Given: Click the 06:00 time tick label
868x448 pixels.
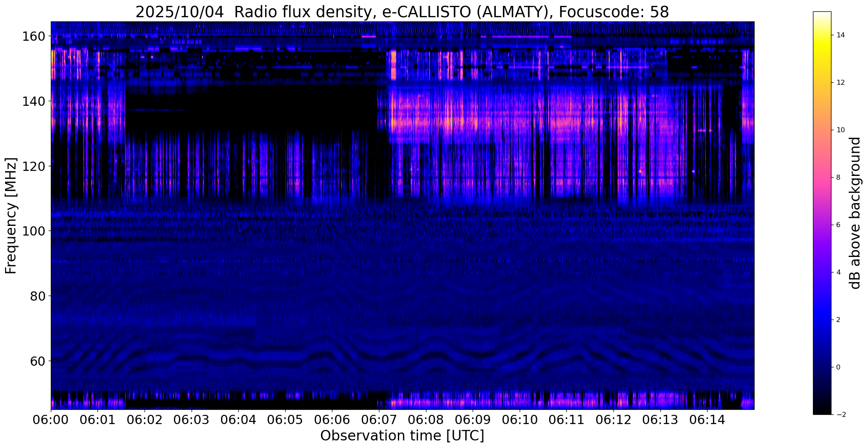Looking at the screenshot, I should pos(51,419).
